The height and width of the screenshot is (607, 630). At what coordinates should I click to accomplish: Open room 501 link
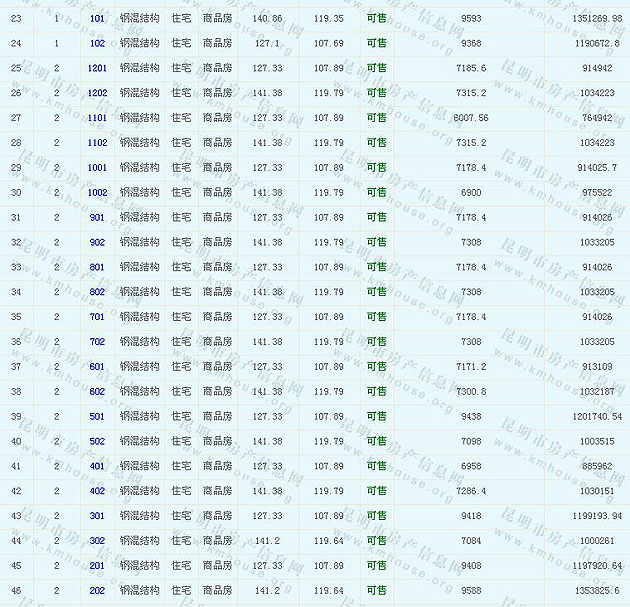pyautogui.click(x=97, y=417)
